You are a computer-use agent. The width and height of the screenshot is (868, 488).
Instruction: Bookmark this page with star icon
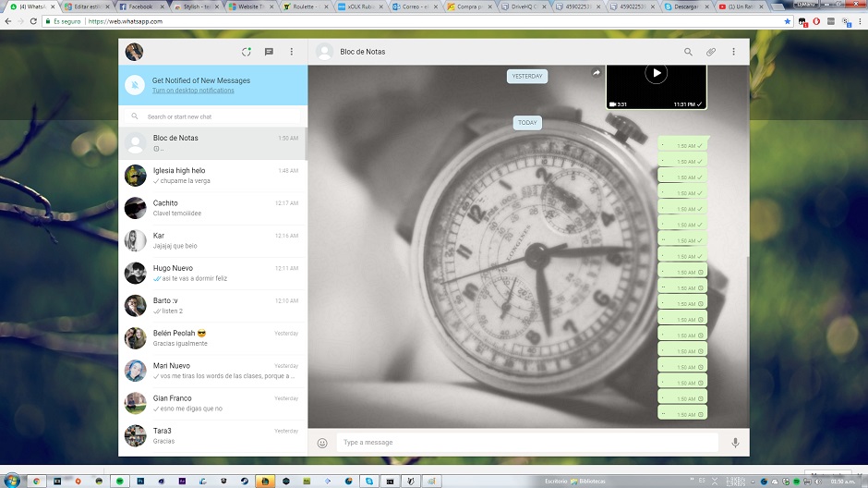[x=788, y=20]
